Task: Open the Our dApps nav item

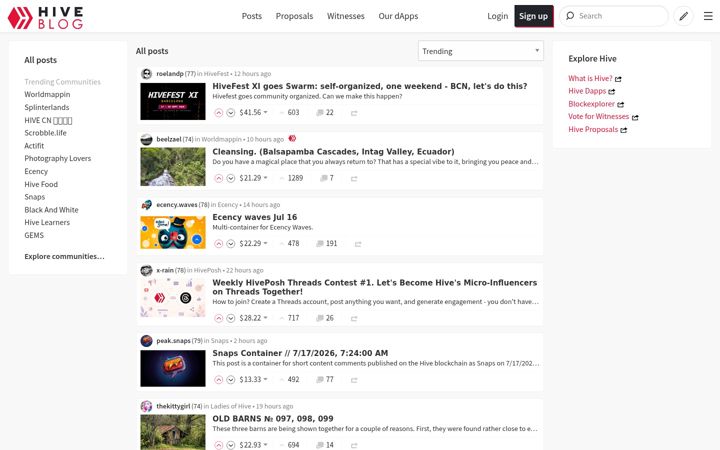Action: pyautogui.click(x=398, y=16)
